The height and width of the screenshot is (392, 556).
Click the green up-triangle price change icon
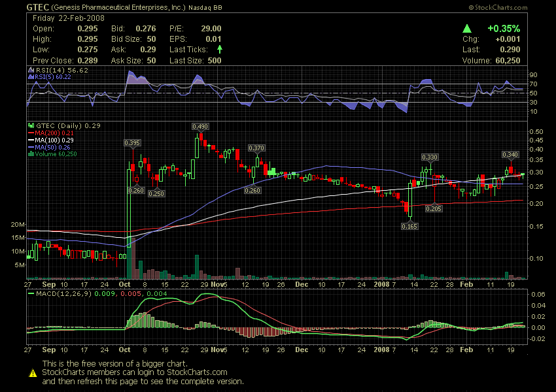467,29
